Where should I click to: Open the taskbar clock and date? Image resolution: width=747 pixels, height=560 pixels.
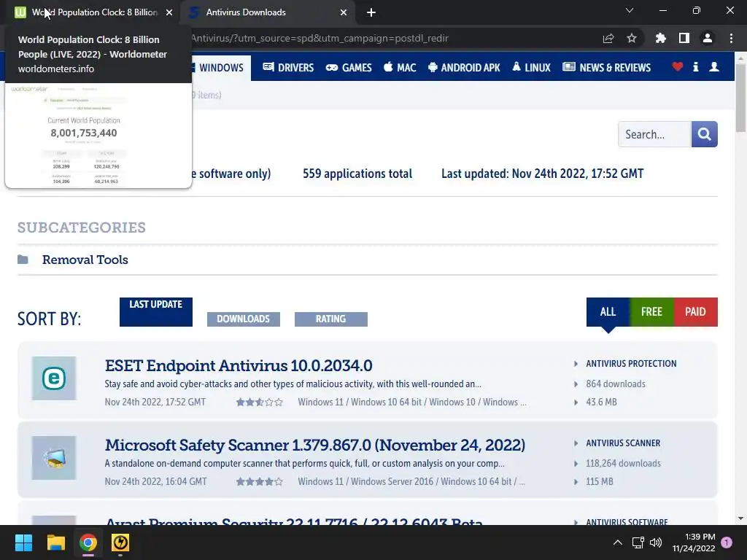coord(694,542)
